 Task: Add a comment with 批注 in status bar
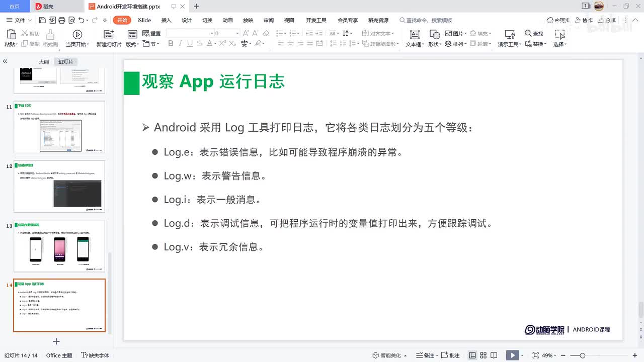click(x=451, y=355)
